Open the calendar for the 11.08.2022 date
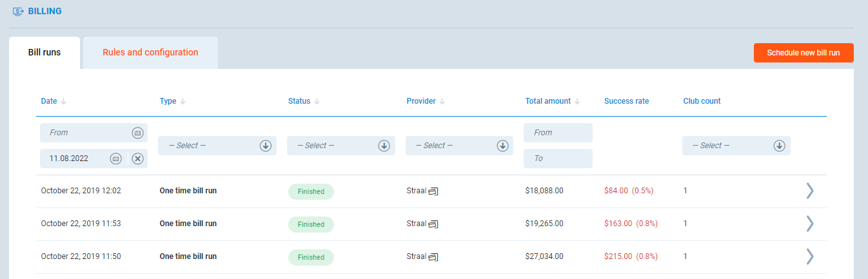Screen dimensions: 868x279 pyautogui.click(x=115, y=159)
